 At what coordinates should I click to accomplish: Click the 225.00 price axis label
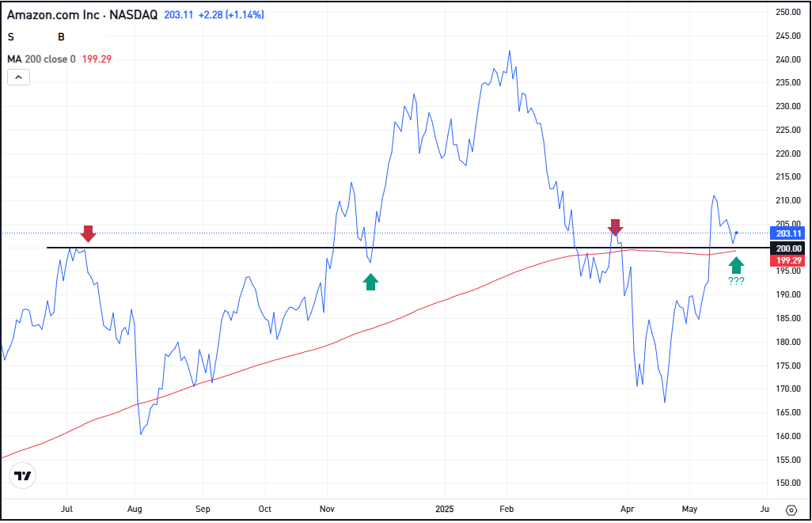click(788, 130)
